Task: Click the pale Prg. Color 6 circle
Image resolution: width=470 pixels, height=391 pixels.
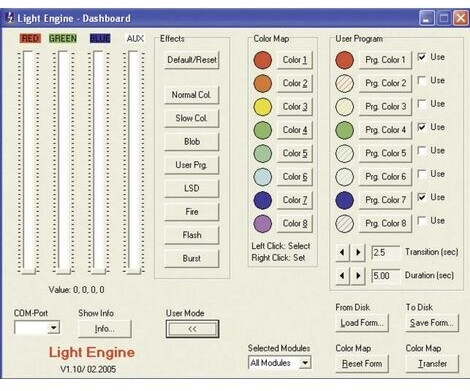Action: pos(344,177)
